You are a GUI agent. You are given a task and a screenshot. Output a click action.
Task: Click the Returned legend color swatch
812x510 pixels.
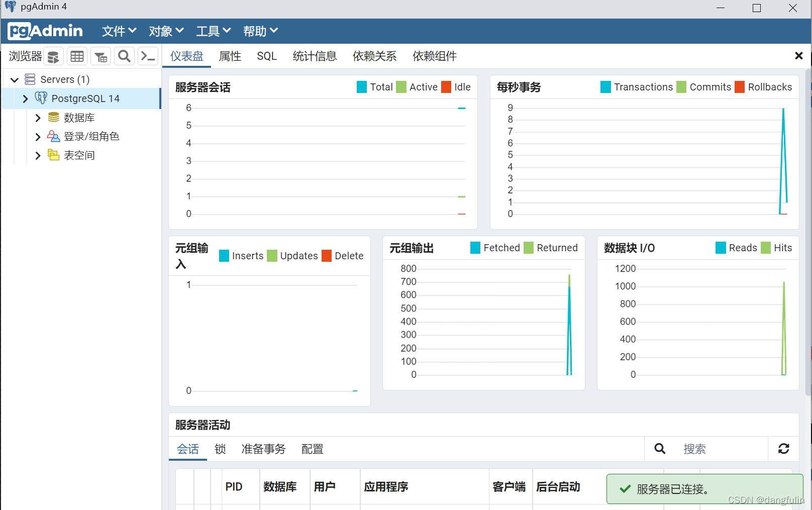coord(529,248)
